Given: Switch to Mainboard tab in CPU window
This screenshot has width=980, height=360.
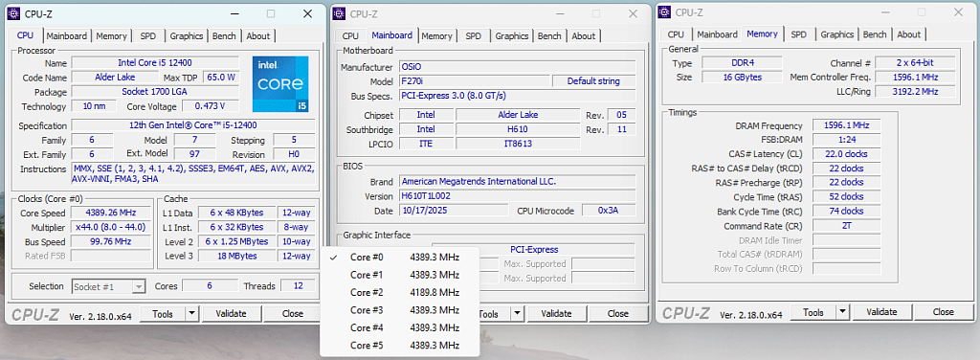Looking at the screenshot, I should 67,36.
